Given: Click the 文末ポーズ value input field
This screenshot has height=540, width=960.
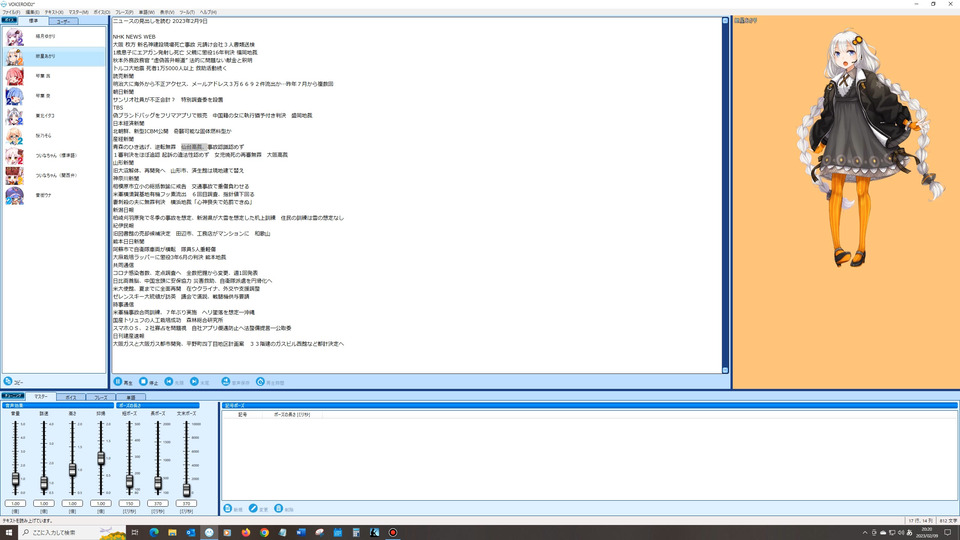Looking at the screenshot, I should [186, 503].
